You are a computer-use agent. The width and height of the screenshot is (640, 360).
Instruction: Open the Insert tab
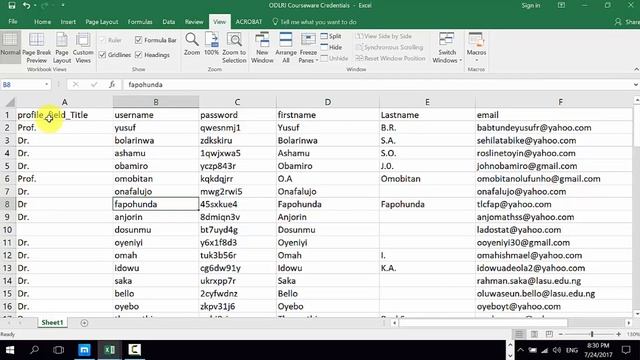tap(68, 22)
